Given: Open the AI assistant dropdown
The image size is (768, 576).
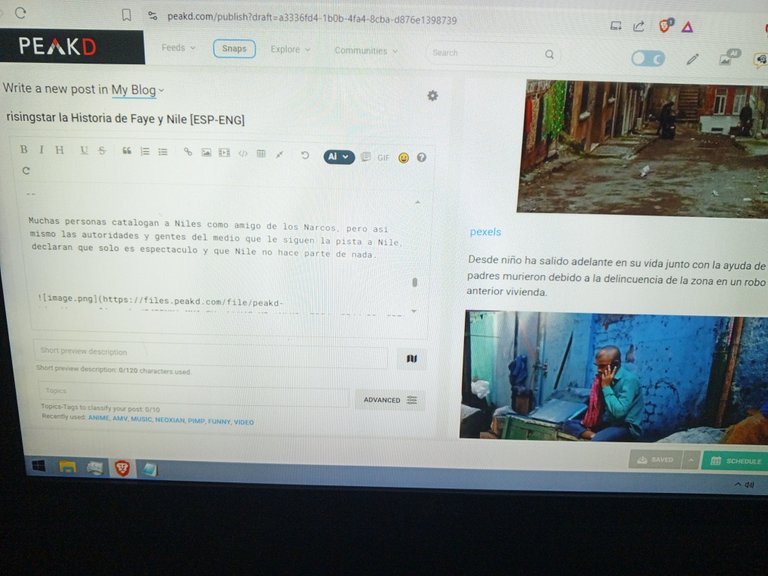Looking at the screenshot, I should tap(339, 157).
